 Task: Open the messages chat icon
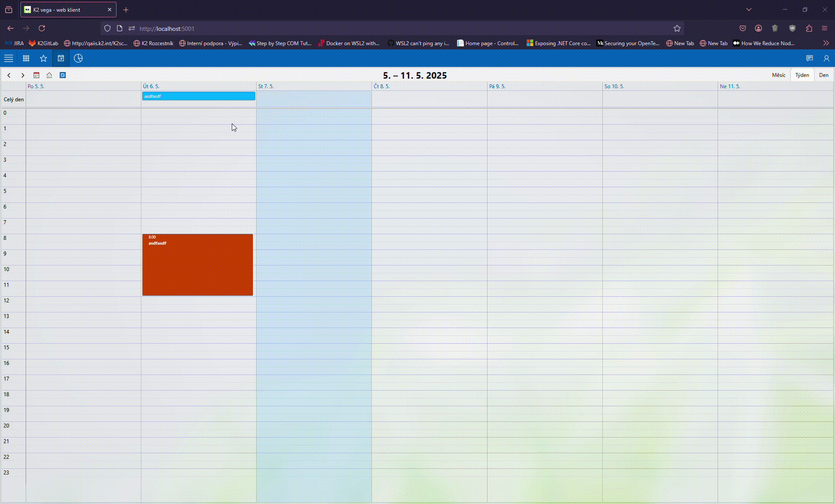pyautogui.click(x=809, y=58)
